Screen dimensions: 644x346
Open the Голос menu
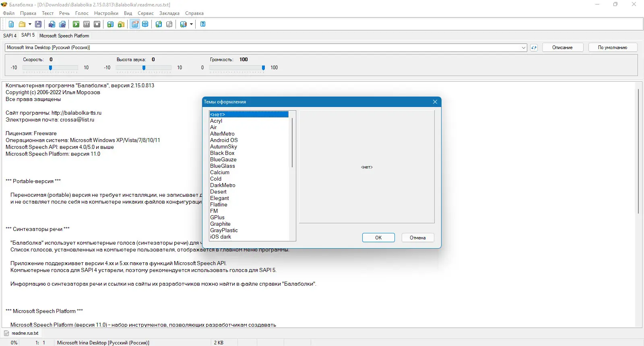click(x=82, y=13)
